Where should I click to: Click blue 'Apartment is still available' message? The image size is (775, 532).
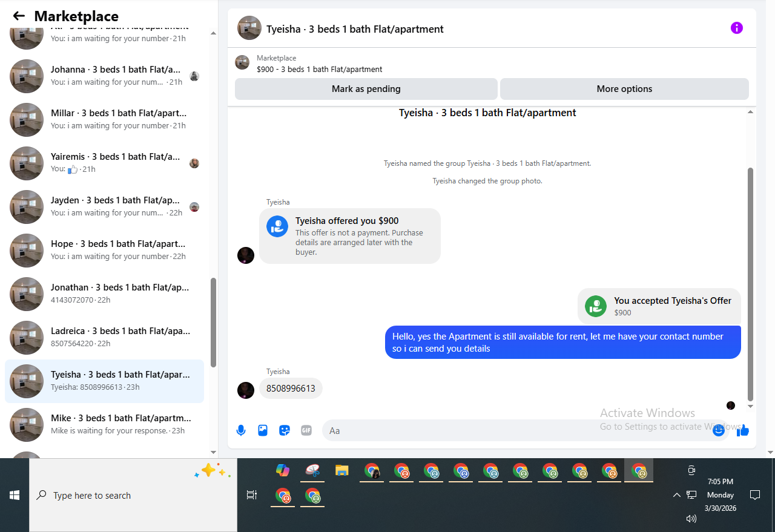[563, 343]
